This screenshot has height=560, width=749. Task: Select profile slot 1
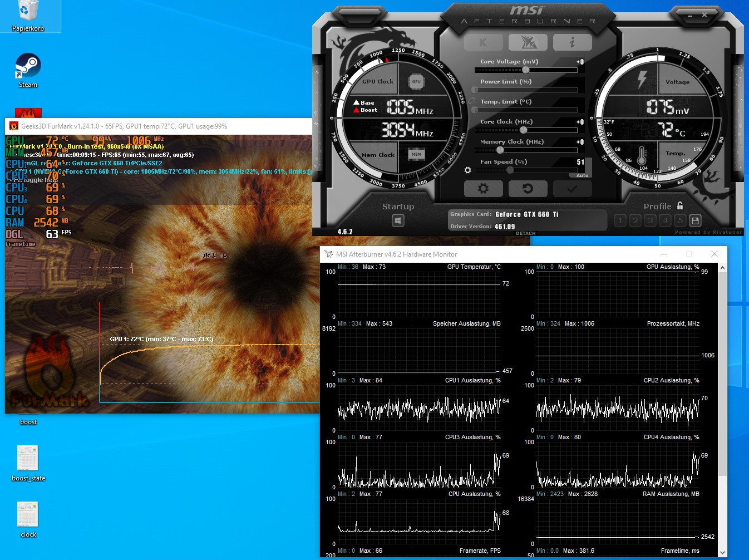click(620, 220)
